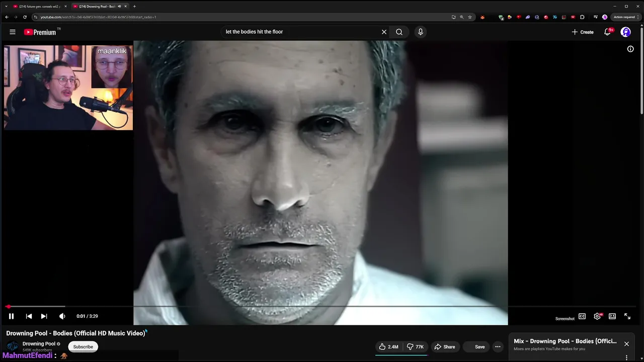Screen dimensions: 644x362
Task: Share the video
Action: click(445, 347)
